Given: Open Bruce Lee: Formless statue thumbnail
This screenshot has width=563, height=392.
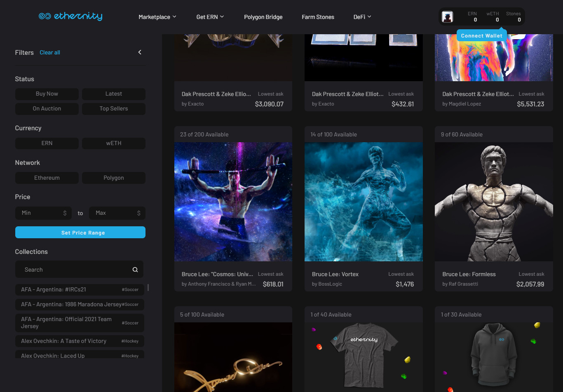Looking at the screenshot, I should 494,202.
